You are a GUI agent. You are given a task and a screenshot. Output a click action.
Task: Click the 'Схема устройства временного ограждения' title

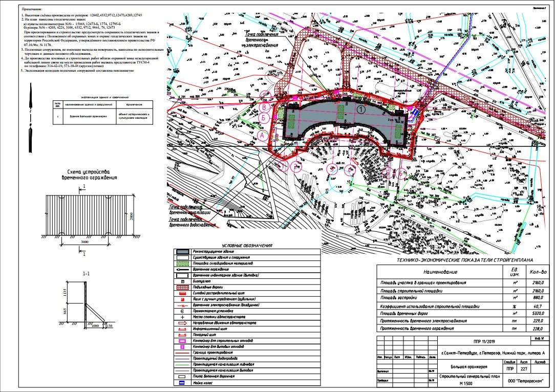tap(89, 175)
